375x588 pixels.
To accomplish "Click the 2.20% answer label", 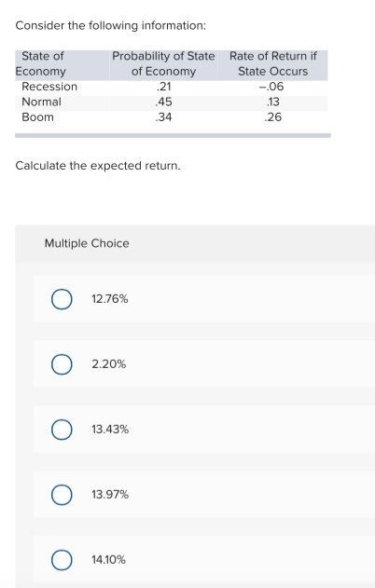I will pyautogui.click(x=108, y=364).
